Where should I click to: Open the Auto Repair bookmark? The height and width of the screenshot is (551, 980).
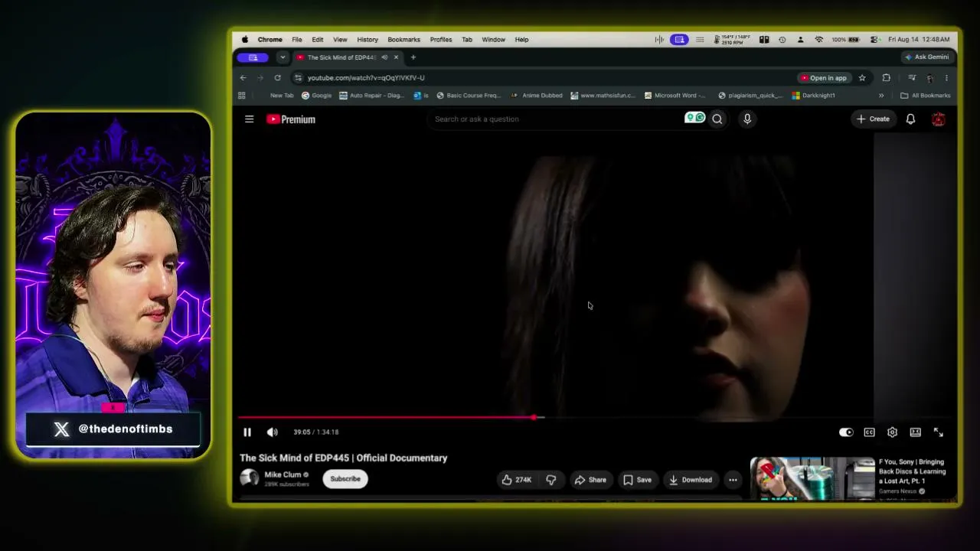point(371,96)
